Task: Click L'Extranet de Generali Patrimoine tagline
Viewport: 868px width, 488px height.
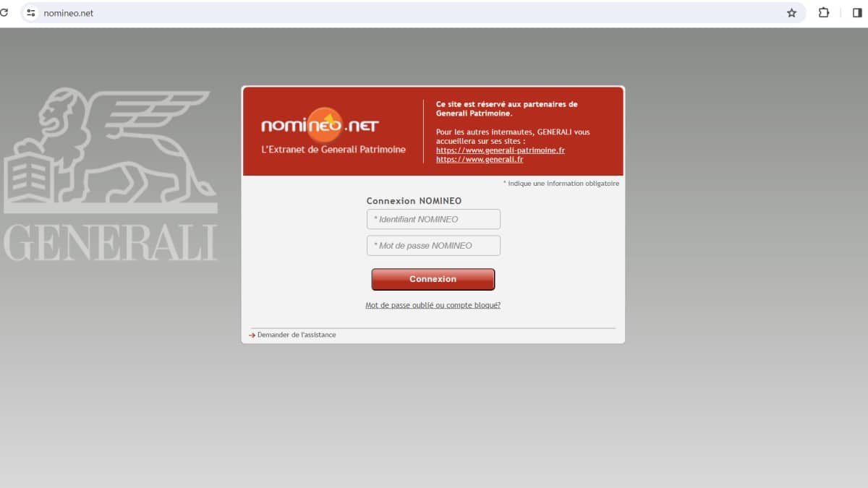Action: pyautogui.click(x=333, y=150)
